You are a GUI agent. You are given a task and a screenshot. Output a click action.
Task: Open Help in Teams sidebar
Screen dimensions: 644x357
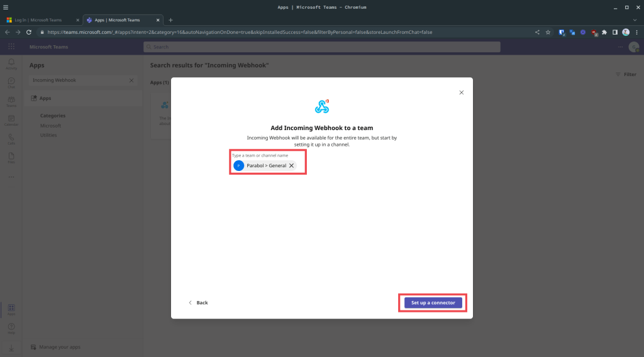click(11, 328)
